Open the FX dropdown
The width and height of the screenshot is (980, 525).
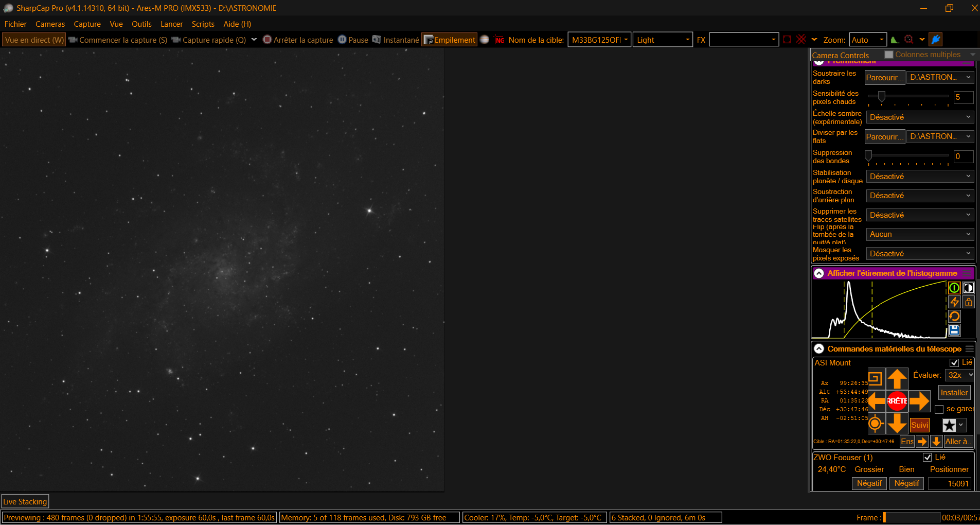[x=744, y=40]
